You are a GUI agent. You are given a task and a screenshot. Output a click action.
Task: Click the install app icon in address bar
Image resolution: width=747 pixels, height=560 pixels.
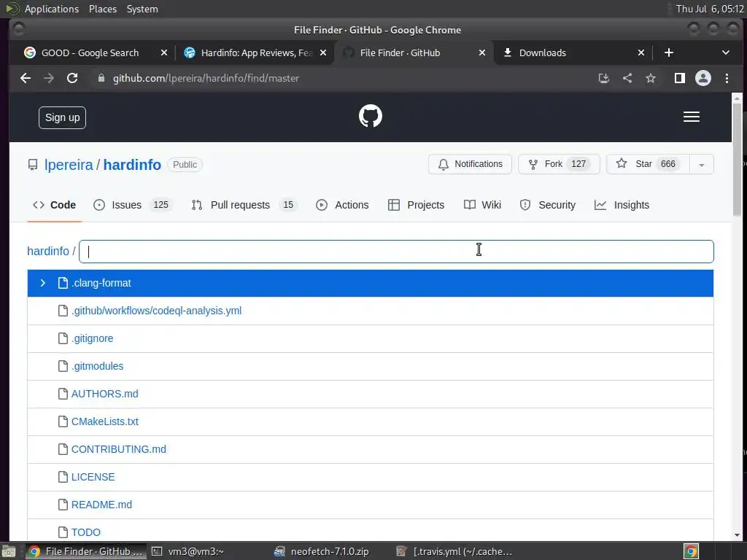603,78
